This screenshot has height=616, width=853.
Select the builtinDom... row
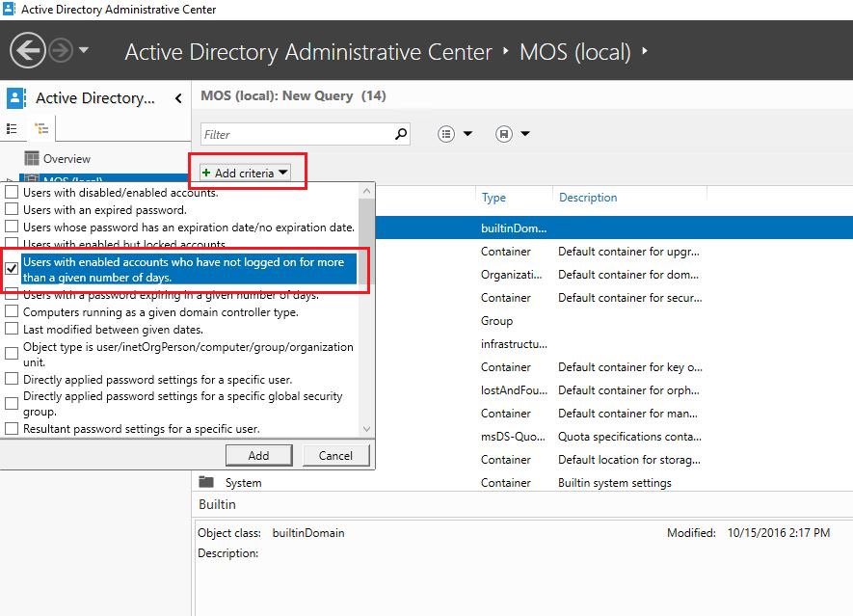pos(613,228)
